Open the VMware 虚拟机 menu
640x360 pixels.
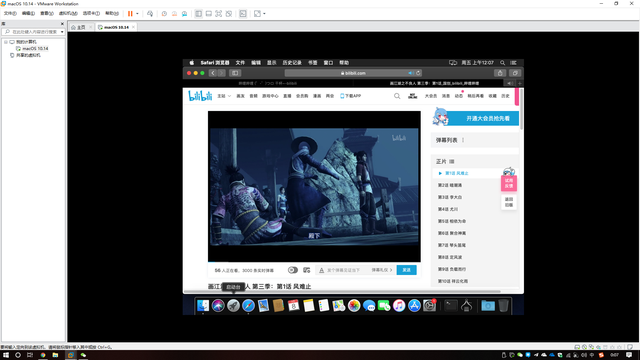pos(68,13)
